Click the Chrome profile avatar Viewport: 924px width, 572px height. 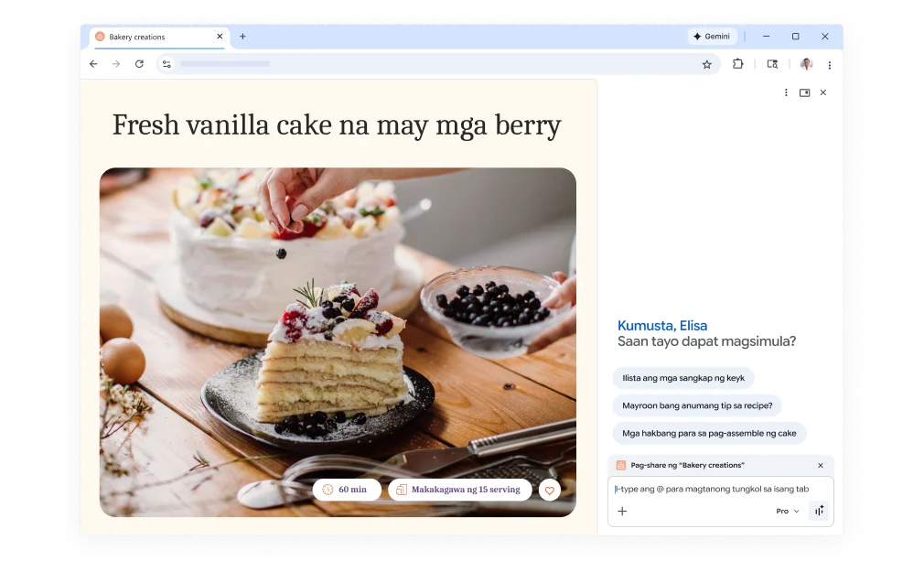[x=806, y=64]
